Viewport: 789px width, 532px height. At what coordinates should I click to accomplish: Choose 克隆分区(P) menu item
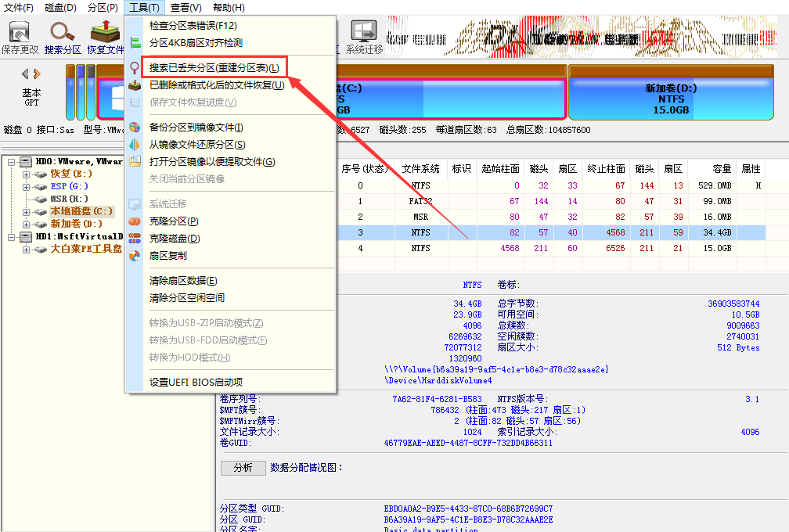(x=230, y=221)
